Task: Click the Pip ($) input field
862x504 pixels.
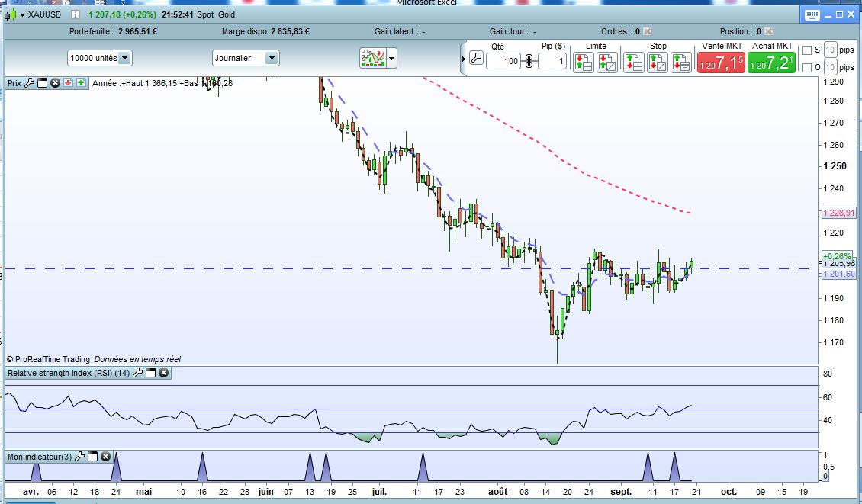Action: (552, 61)
